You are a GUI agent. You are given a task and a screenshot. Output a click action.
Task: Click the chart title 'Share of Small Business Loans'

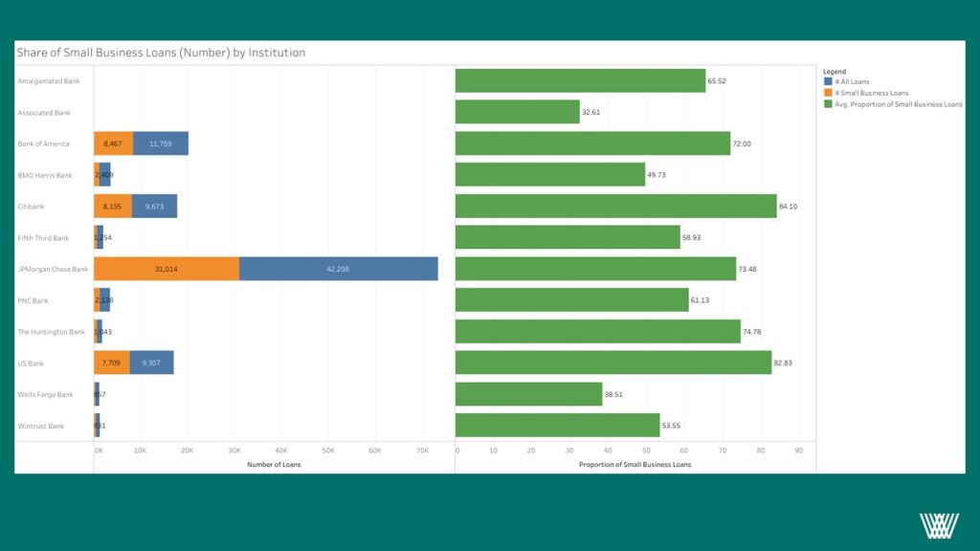point(161,53)
